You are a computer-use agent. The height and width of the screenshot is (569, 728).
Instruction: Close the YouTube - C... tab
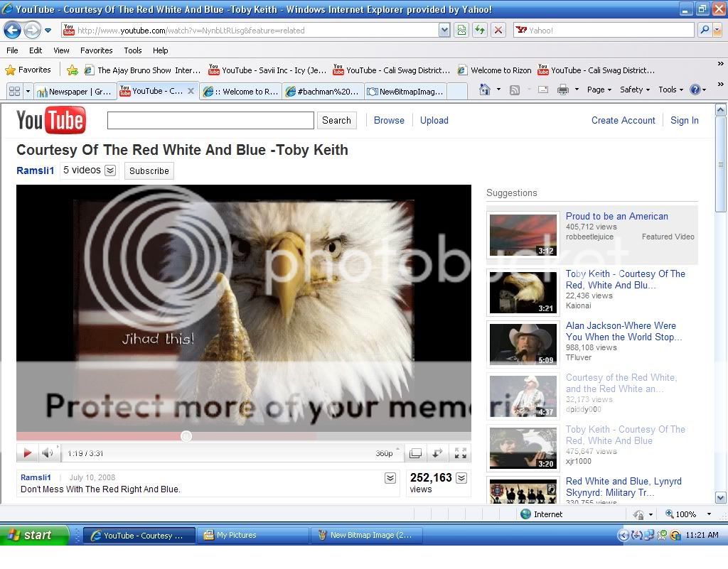[x=191, y=91]
